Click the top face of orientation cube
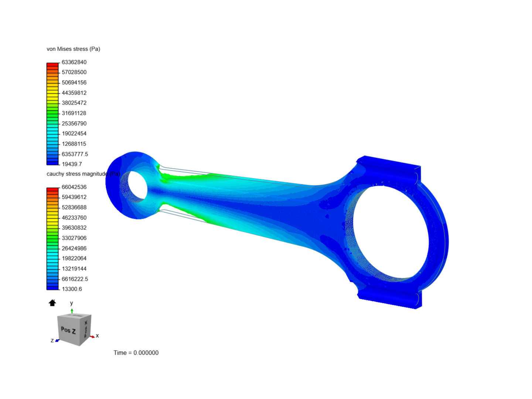532x399 pixels. click(75, 316)
